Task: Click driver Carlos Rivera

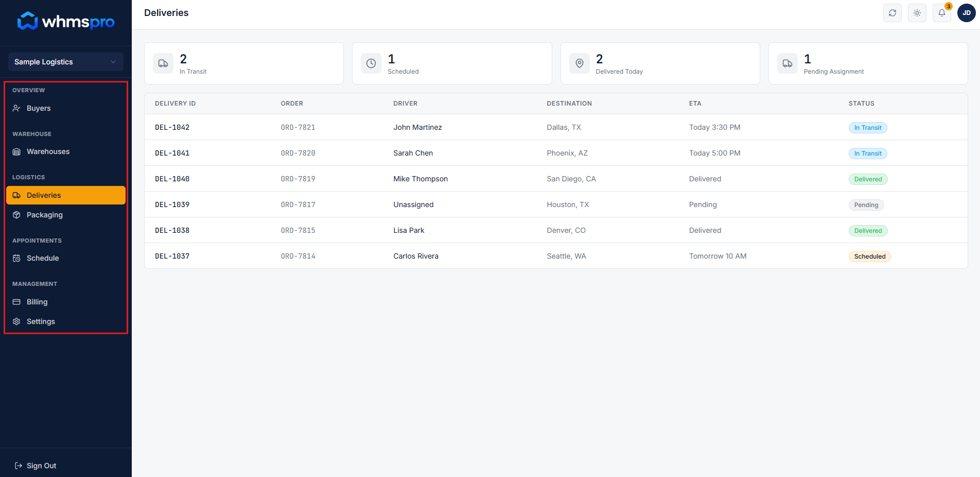Action: click(416, 256)
